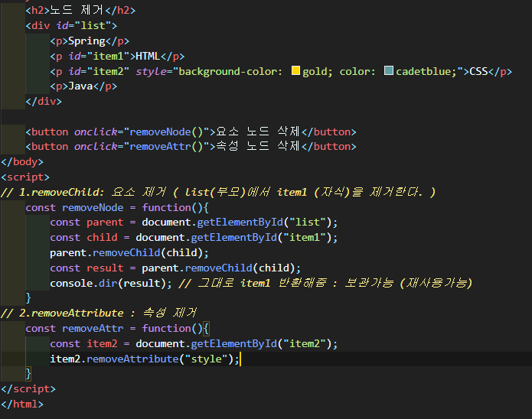Select the div id="list" opening tag
Viewport: 532px width, 419px height.
coord(72,26)
